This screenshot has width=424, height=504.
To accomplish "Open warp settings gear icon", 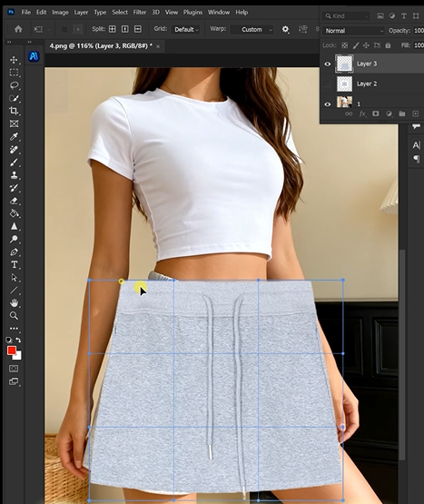I will 285,30.
